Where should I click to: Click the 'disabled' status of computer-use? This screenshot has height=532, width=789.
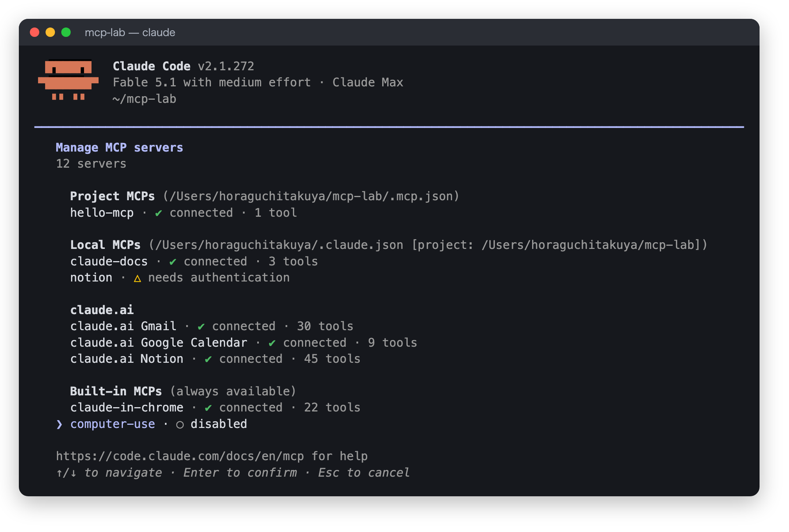[219, 424]
